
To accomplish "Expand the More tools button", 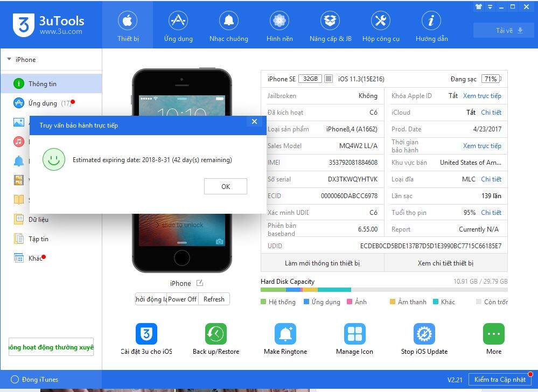I will coord(493,334).
